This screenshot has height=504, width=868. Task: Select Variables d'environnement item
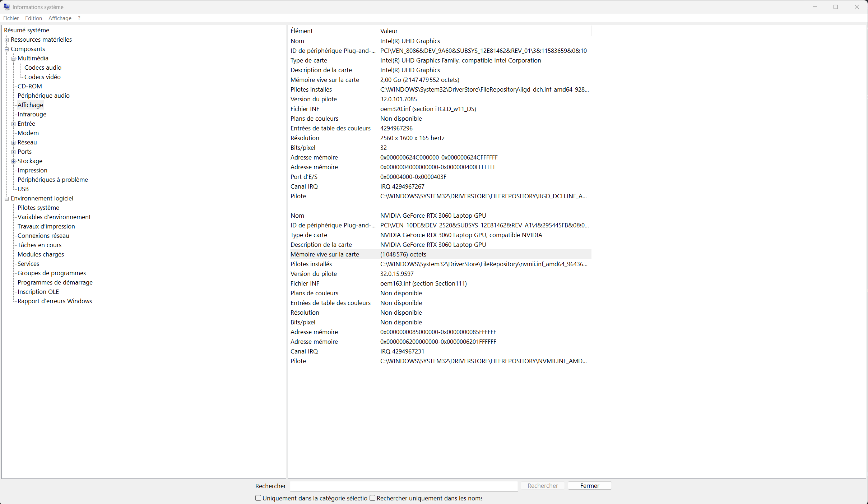(54, 217)
